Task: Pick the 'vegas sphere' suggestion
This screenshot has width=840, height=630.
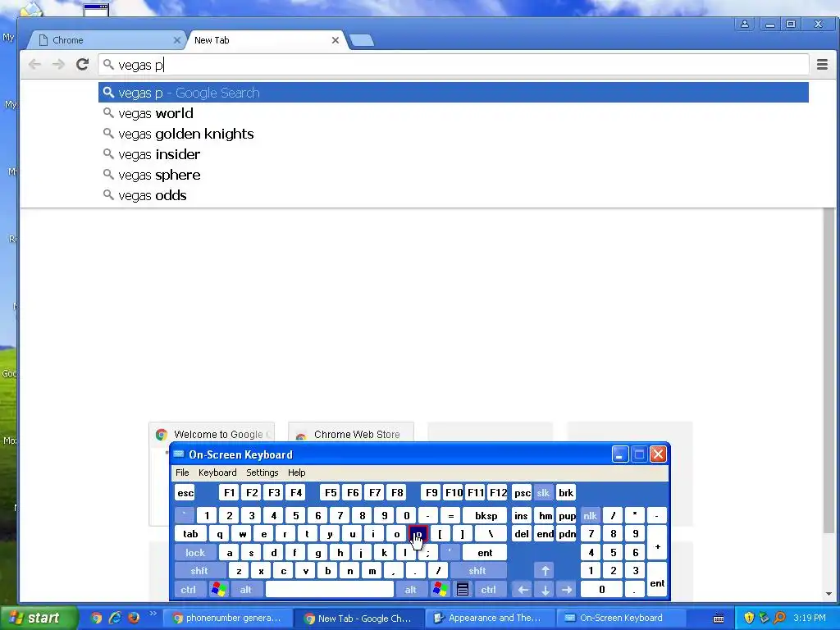Action: [453, 176]
